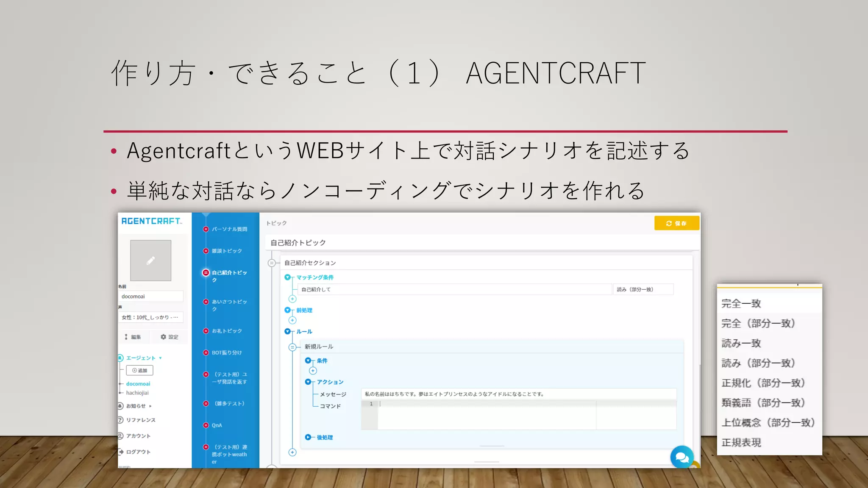Select the hachiojiai agent
868x488 pixels.
(x=137, y=393)
